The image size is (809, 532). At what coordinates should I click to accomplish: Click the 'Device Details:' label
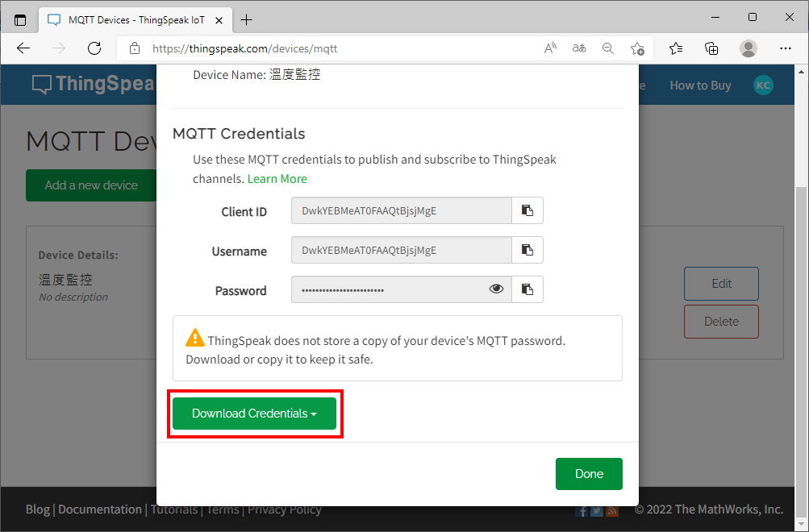tap(78, 256)
